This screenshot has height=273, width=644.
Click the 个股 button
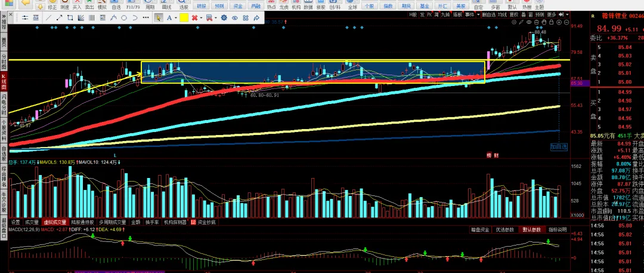coord(370,6)
